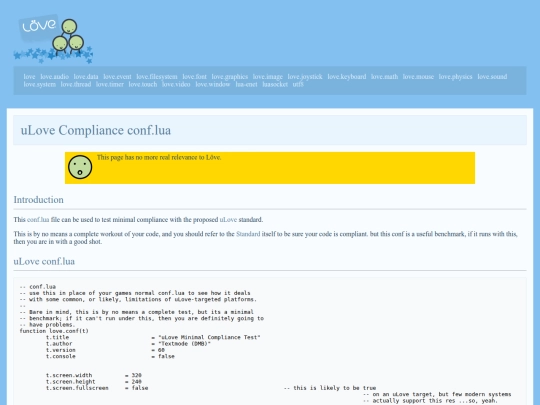Go to love.touch page

coord(143,84)
